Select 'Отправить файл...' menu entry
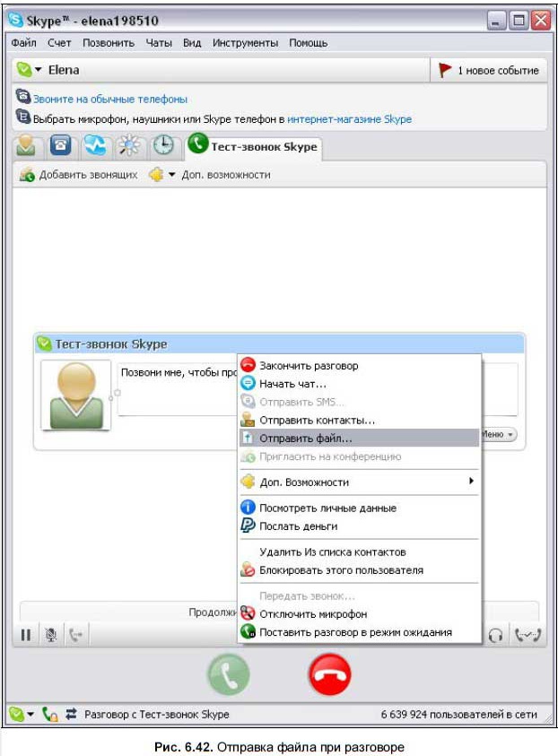This screenshot has width=558, height=756. [305, 439]
